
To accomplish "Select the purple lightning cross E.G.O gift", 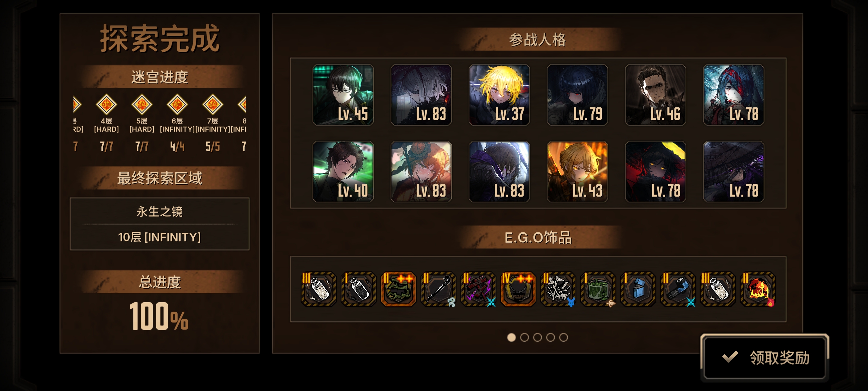I will tap(478, 289).
